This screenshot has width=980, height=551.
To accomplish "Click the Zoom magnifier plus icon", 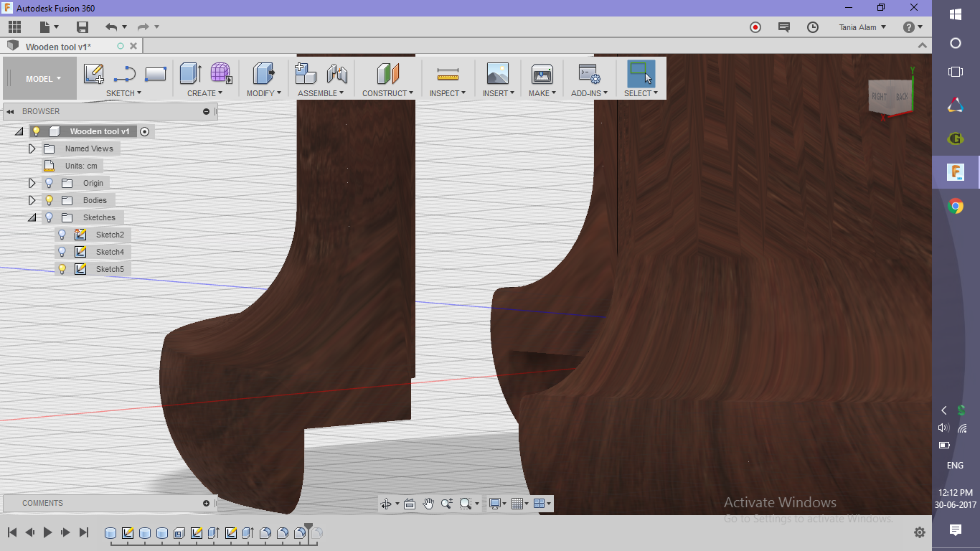I will [447, 504].
